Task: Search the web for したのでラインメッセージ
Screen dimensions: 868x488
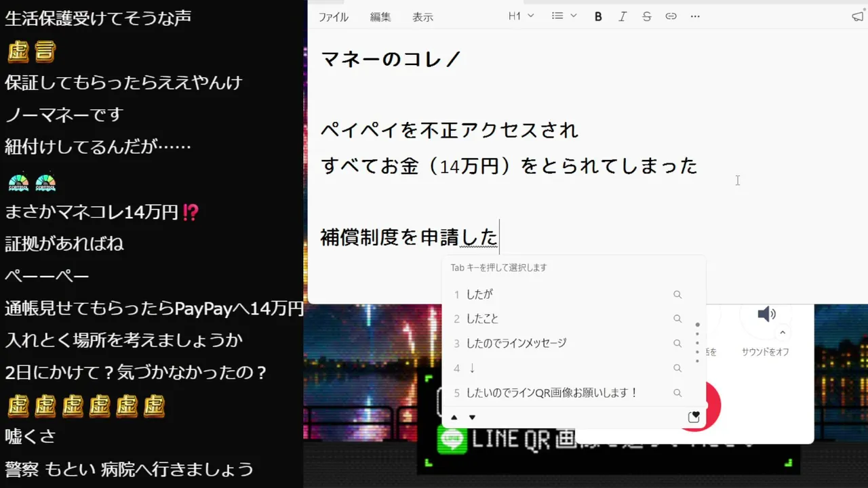Action: click(677, 343)
